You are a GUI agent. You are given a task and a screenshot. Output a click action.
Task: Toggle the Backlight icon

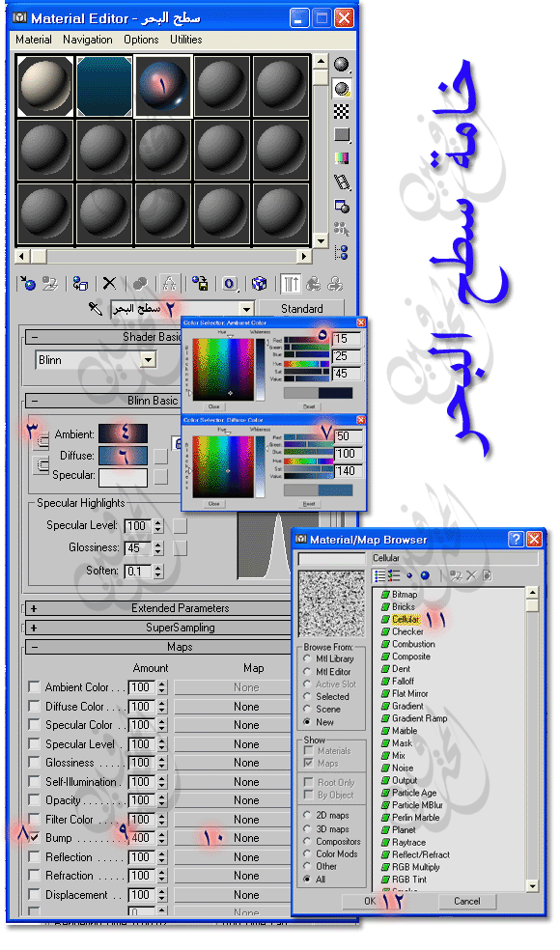point(342,89)
